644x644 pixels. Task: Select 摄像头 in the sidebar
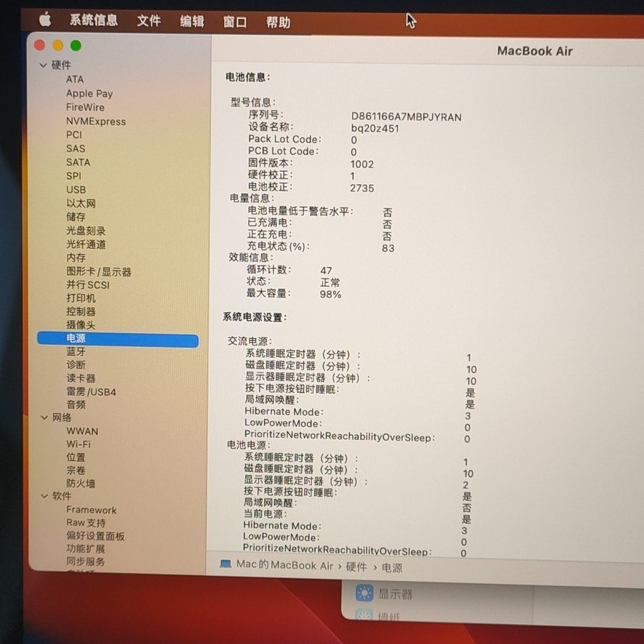click(x=81, y=325)
